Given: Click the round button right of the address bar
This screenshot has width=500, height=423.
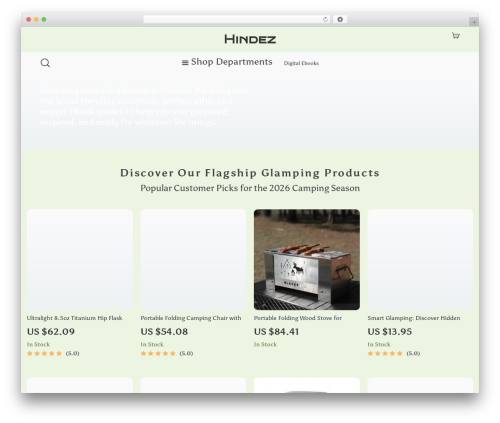Looking at the screenshot, I should 340,20.
